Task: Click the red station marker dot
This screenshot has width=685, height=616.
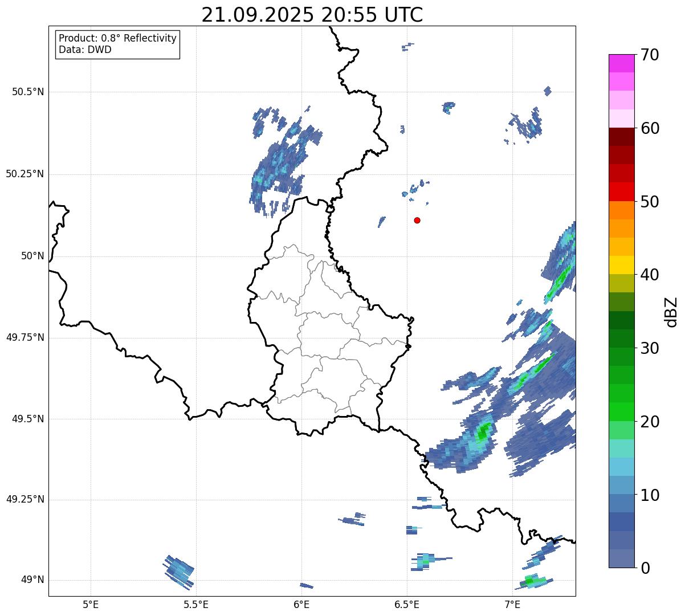Action: pyautogui.click(x=417, y=220)
